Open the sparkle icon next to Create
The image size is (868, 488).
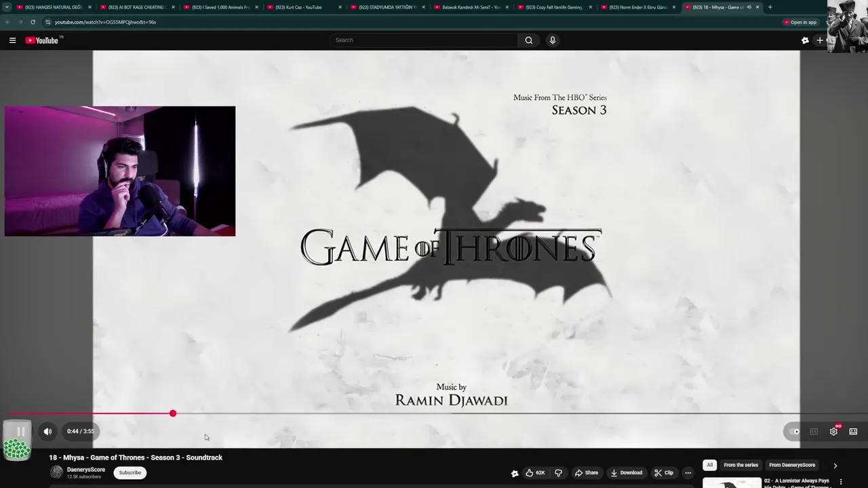point(805,40)
